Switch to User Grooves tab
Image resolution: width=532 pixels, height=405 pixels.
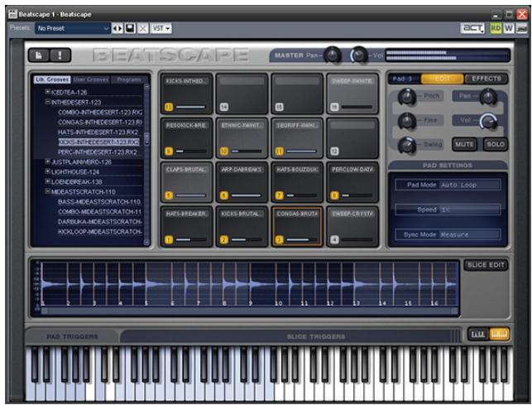[91, 80]
